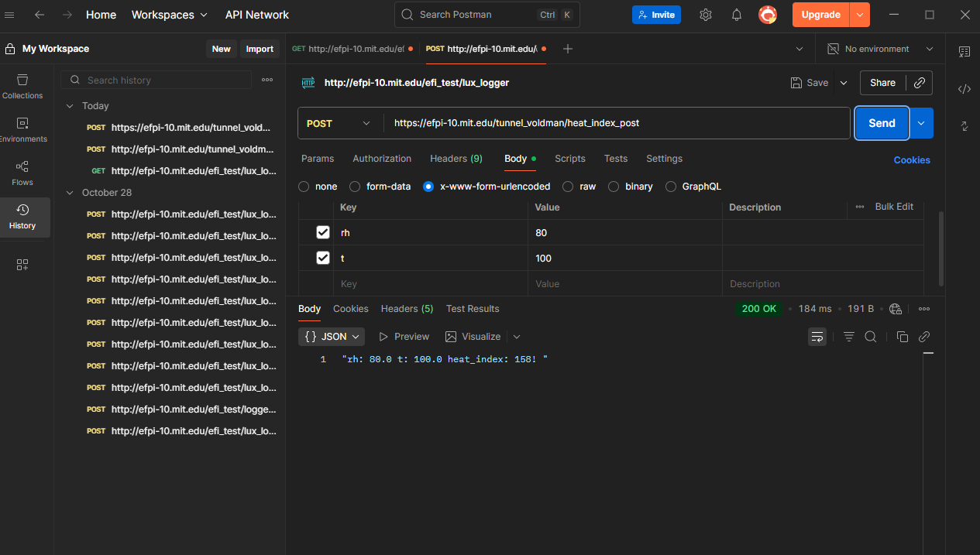
Task: Search within response using magnifier icon
Action: (871, 337)
